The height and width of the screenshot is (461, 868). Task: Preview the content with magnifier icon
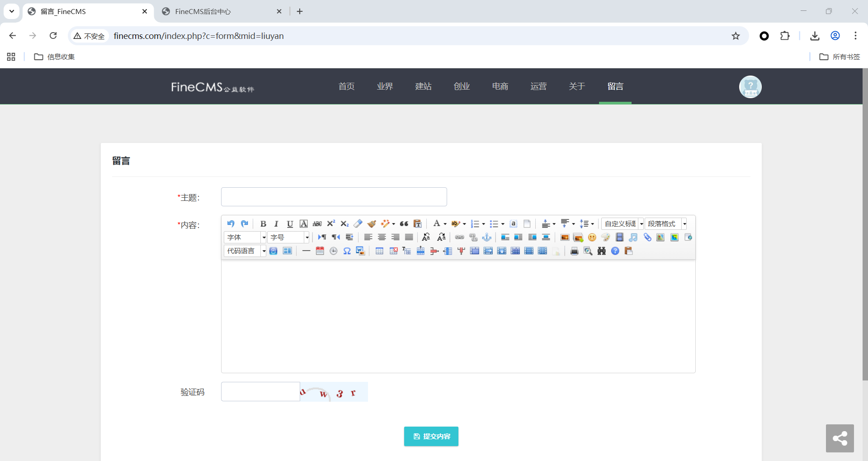588,251
